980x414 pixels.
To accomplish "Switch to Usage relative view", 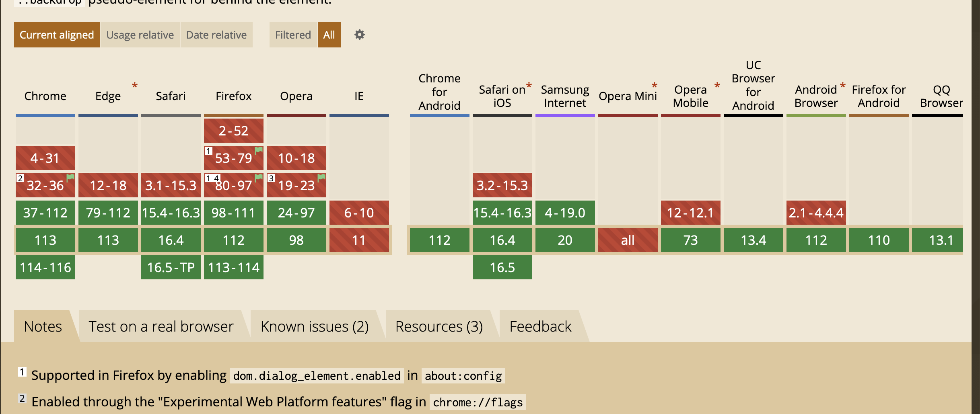I will [x=140, y=35].
